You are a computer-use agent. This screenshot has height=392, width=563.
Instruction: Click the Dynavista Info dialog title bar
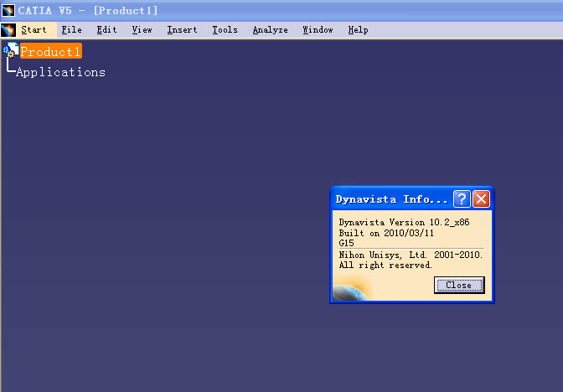click(x=391, y=199)
